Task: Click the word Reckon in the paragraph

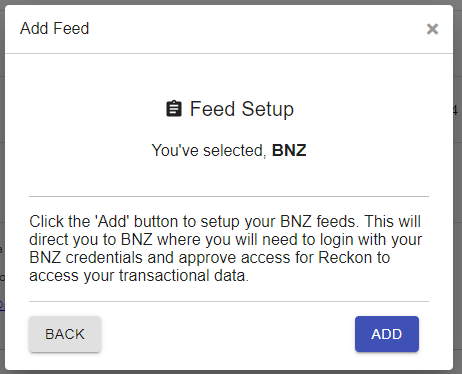Action: pos(345,258)
